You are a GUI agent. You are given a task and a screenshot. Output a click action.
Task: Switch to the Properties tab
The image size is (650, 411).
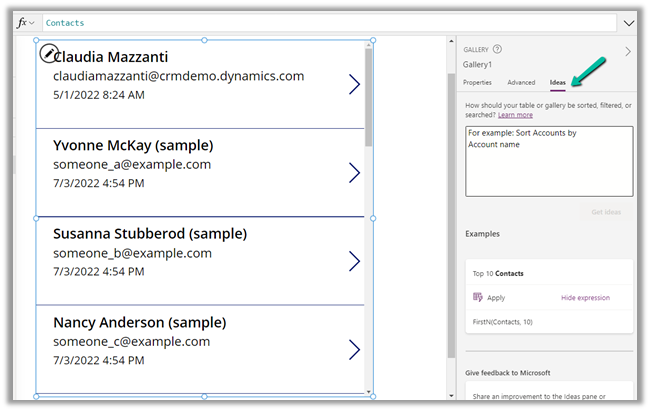[x=477, y=83]
